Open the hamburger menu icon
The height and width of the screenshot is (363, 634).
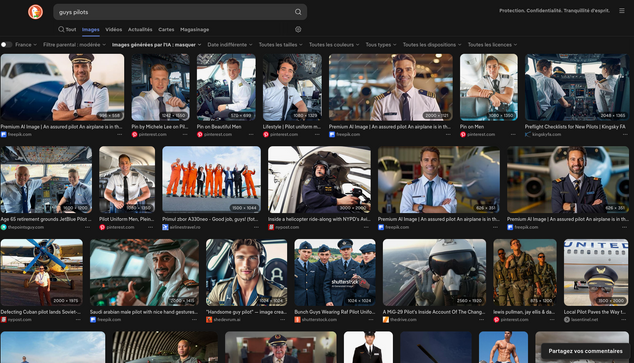[622, 11]
